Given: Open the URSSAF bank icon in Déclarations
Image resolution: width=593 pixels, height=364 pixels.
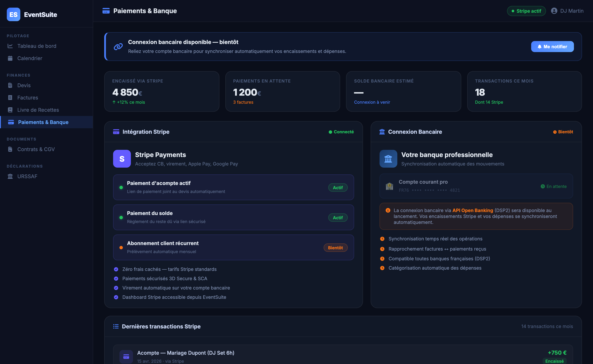Looking at the screenshot, I should (10, 176).
